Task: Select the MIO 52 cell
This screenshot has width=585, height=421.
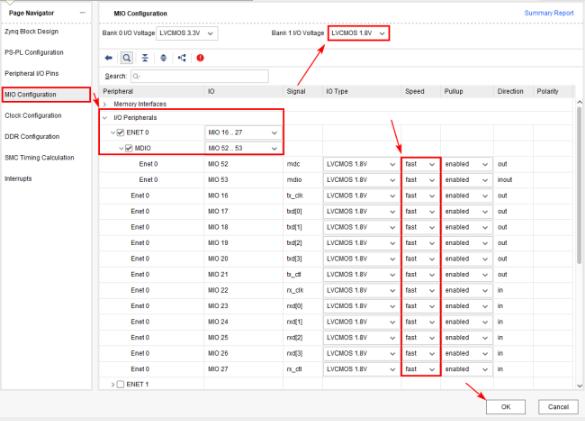Action: click(218, 164)
